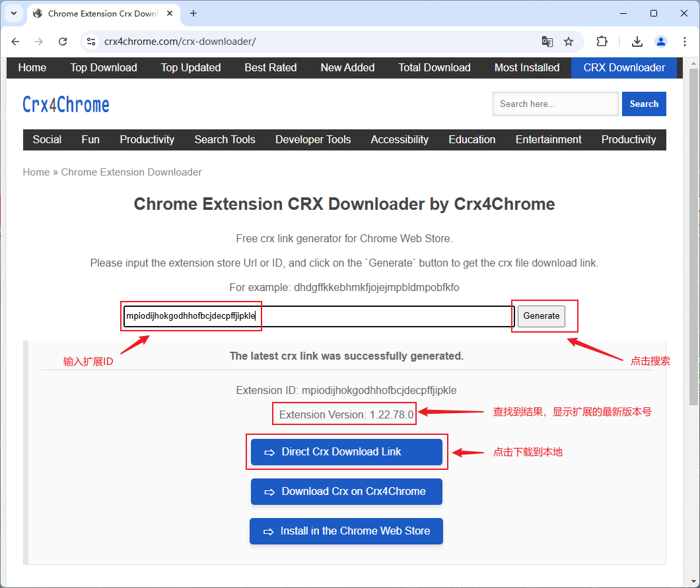
Task: Open the Extensions puzzle icon
Action: pos(602,42)
